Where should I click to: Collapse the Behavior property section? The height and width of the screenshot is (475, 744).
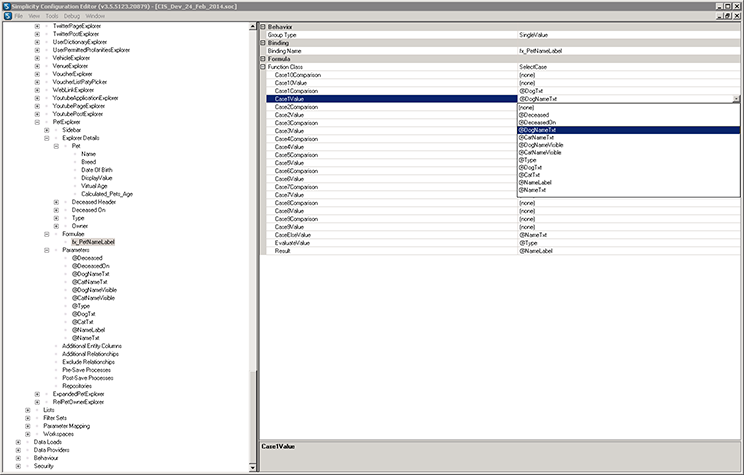(x=263, y=27)
